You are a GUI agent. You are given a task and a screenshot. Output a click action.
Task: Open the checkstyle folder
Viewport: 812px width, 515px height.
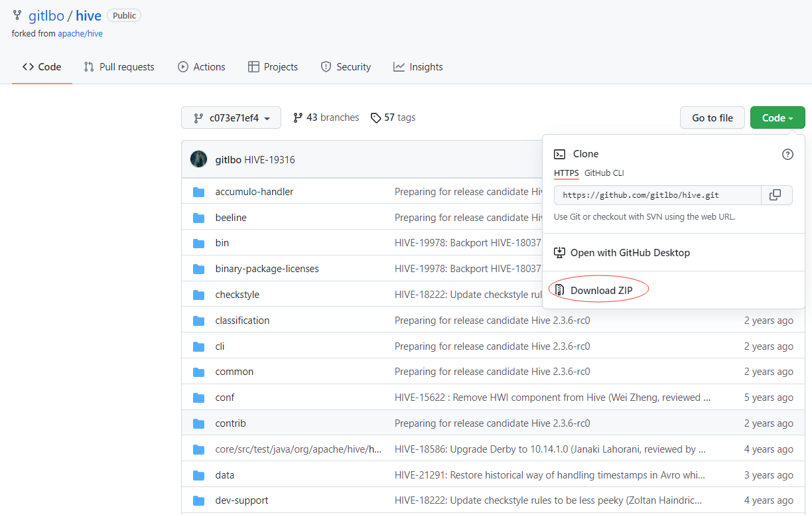pos(237,295)
